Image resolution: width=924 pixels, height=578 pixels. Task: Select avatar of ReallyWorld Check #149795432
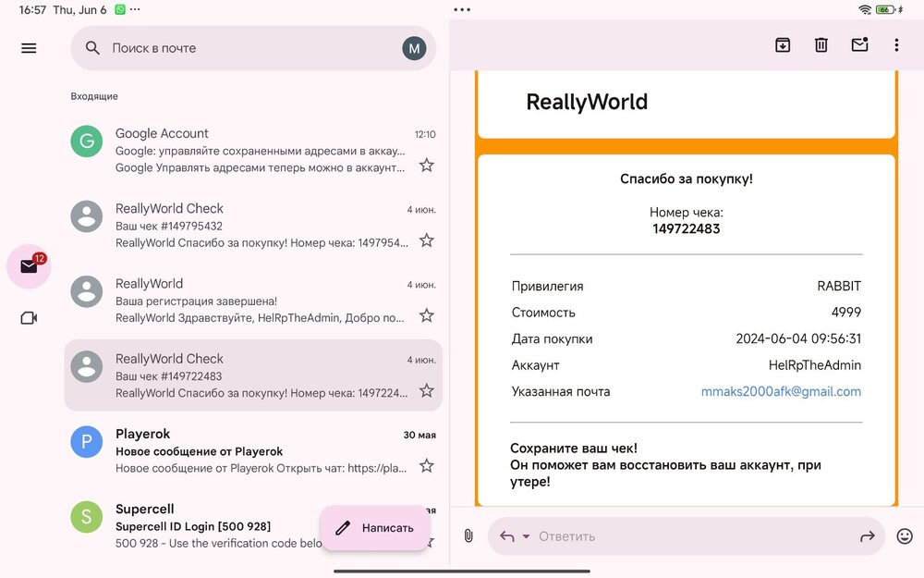click(x=87, y=215)
